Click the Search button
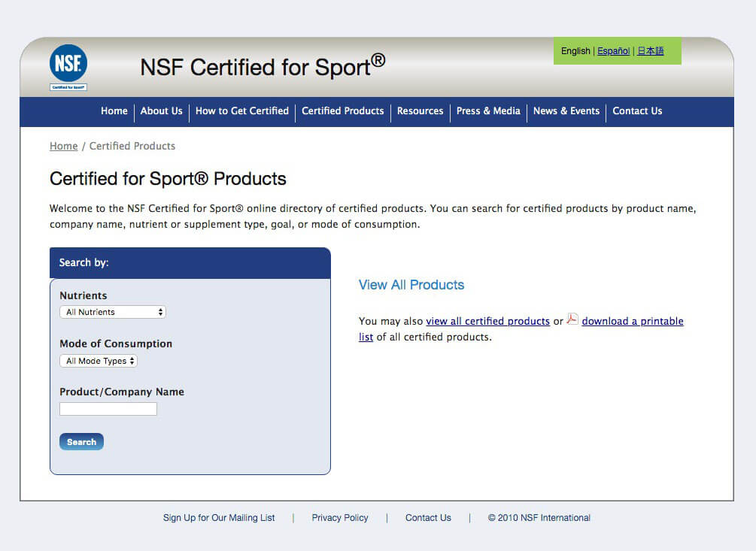Screen dimensions: 756x551 point(81,442)
